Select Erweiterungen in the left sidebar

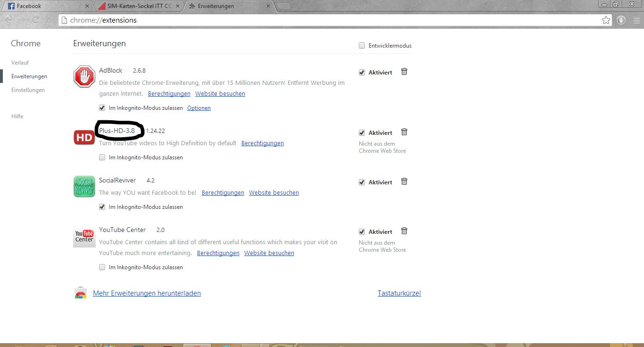(29, 76)
